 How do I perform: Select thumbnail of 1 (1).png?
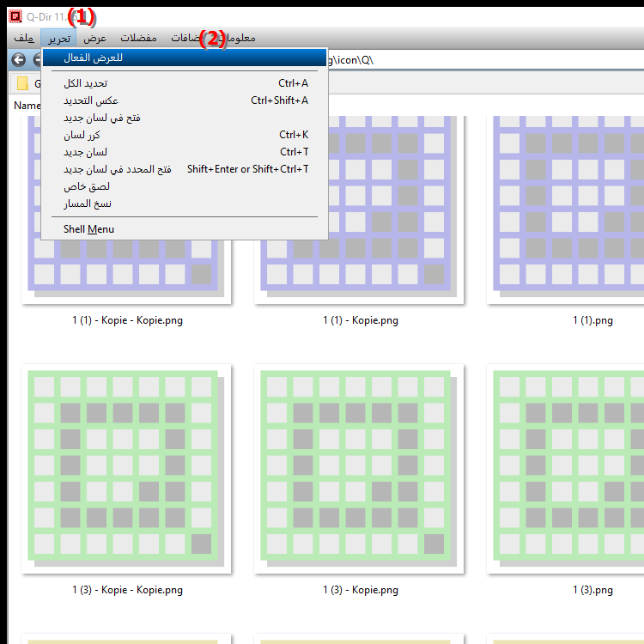pyautogui.click(x=566, y=210)
